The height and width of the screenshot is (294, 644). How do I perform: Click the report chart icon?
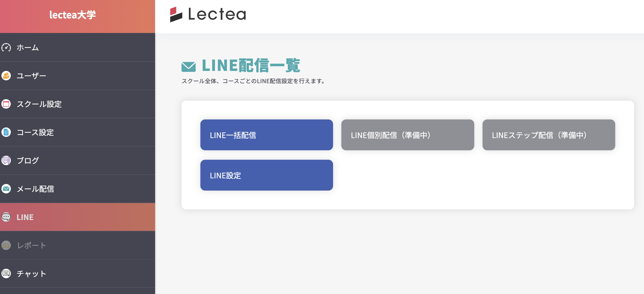[6, 245]
